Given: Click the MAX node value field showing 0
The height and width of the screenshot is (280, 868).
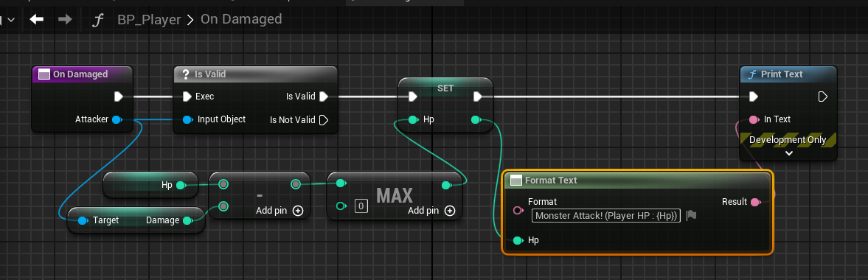Looking at the screenshot, I should [361, 206].
